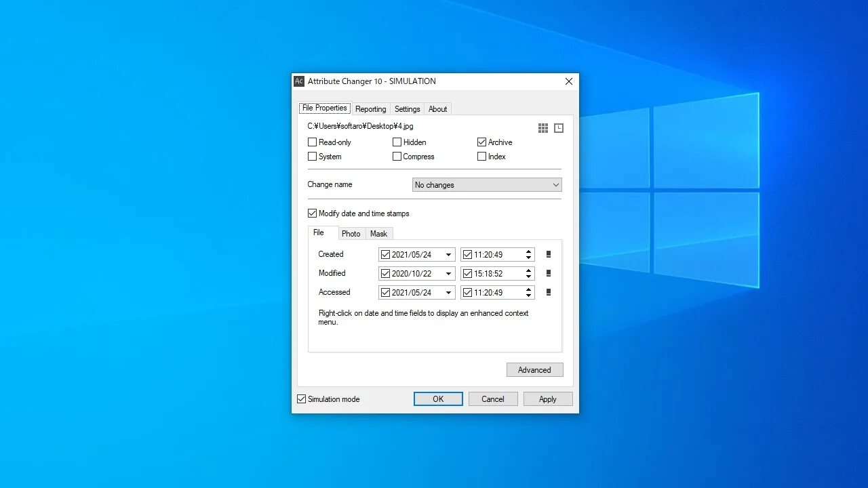This screenshot has width=868, height=488.
Task: Click the Apply button
Action: point(548,399)
